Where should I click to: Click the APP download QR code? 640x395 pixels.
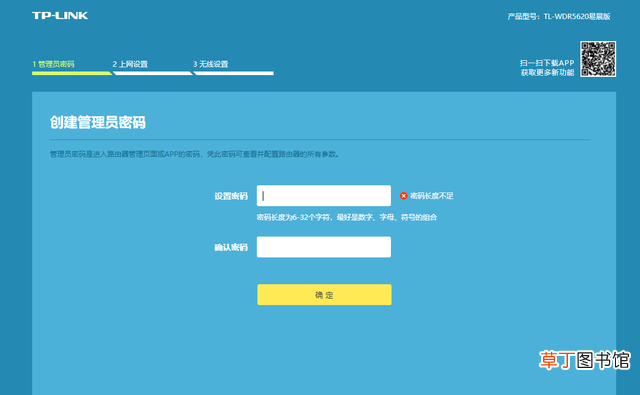pos(598,59)
